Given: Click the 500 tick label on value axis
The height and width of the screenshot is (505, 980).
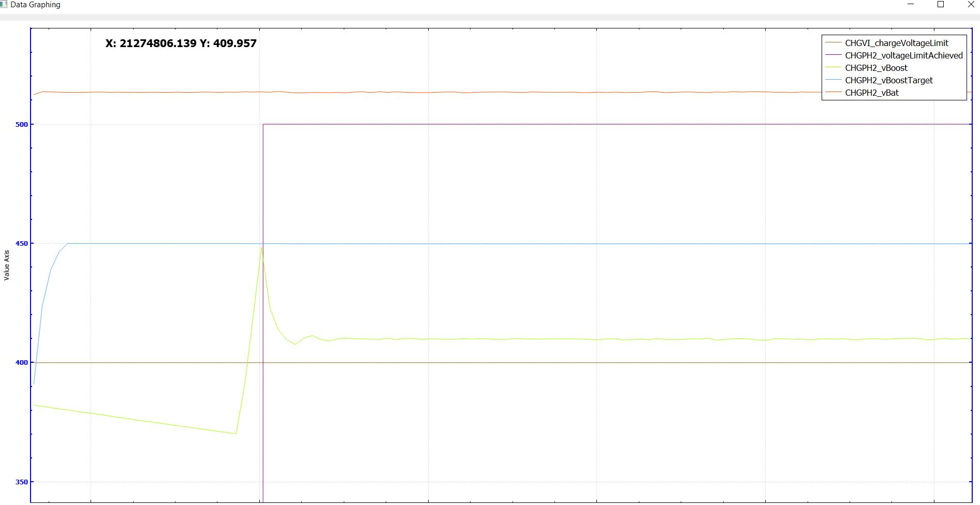Looking at the screenshot, I should (x=21, y=124).
